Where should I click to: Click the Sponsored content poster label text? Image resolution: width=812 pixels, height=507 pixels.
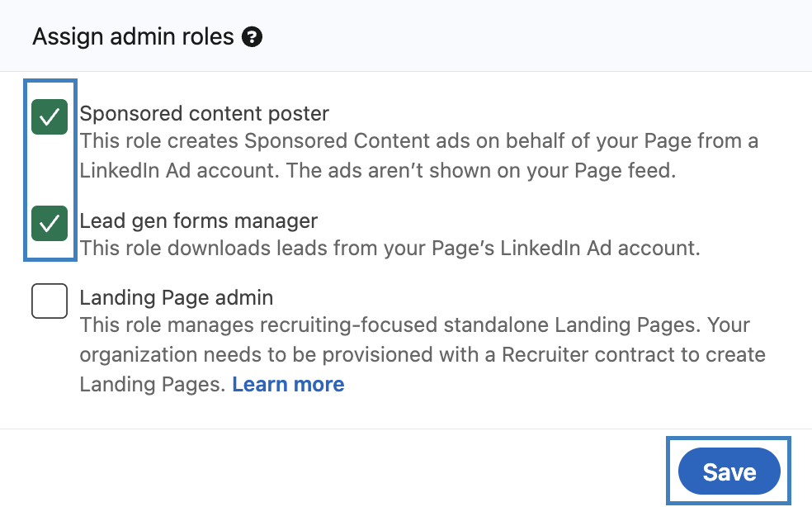(204, 113)
